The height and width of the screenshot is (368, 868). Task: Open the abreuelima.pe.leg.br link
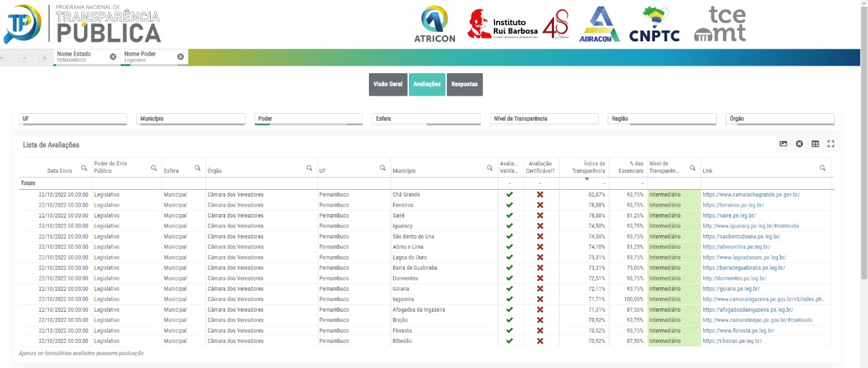[736, 247]
